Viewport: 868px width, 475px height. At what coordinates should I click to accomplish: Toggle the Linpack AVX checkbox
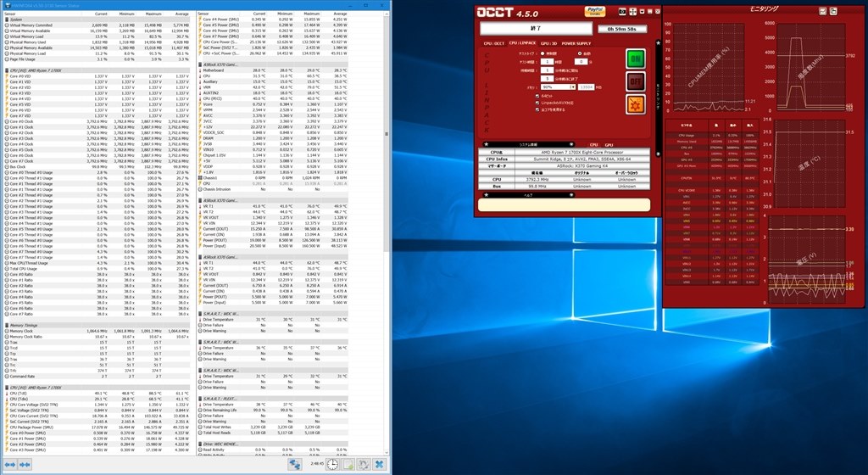tap(537, 103)
